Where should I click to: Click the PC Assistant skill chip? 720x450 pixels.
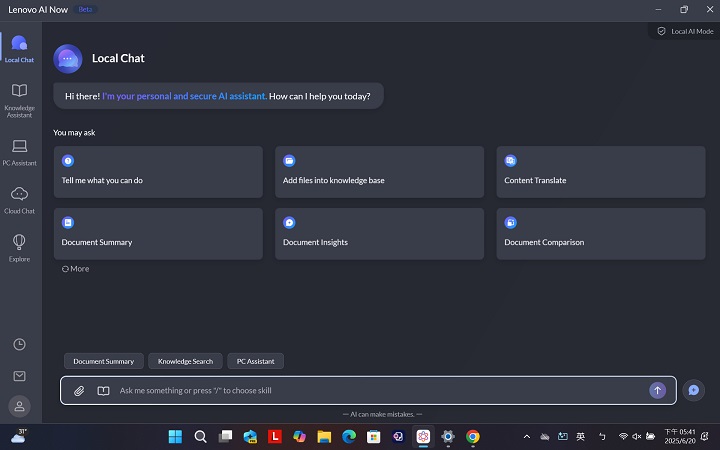tap(255, 361)
